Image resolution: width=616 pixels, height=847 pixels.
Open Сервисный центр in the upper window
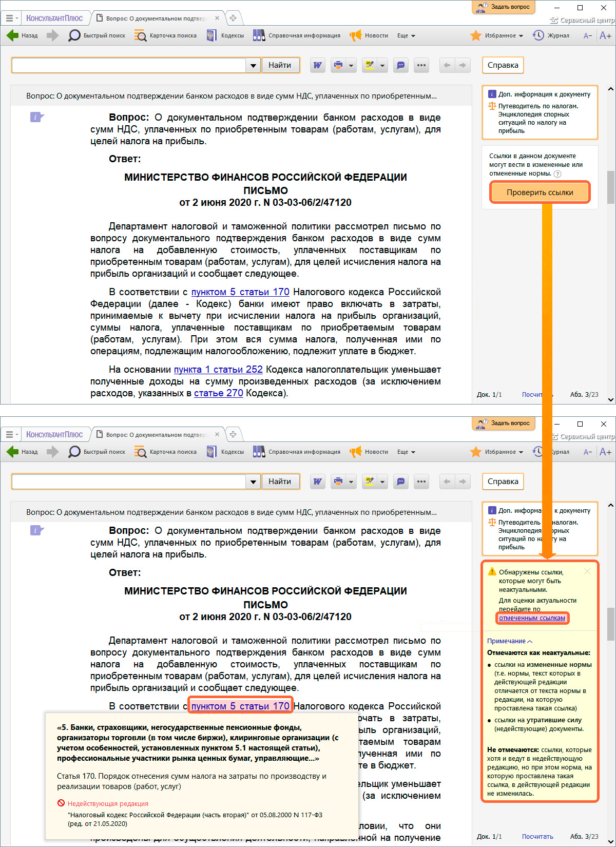[x=582, y=21]
